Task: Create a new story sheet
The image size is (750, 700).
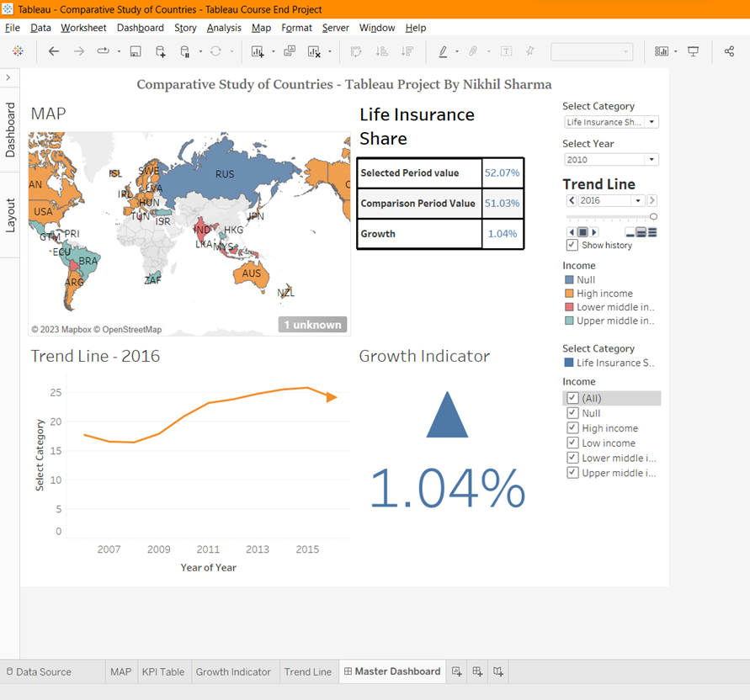Action: point(497,671)
